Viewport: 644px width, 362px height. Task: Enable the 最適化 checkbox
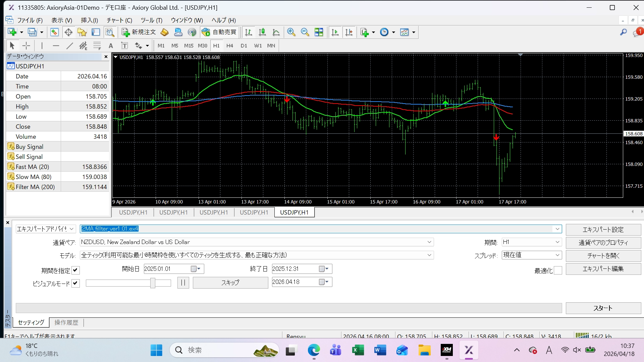coord(557,270)
